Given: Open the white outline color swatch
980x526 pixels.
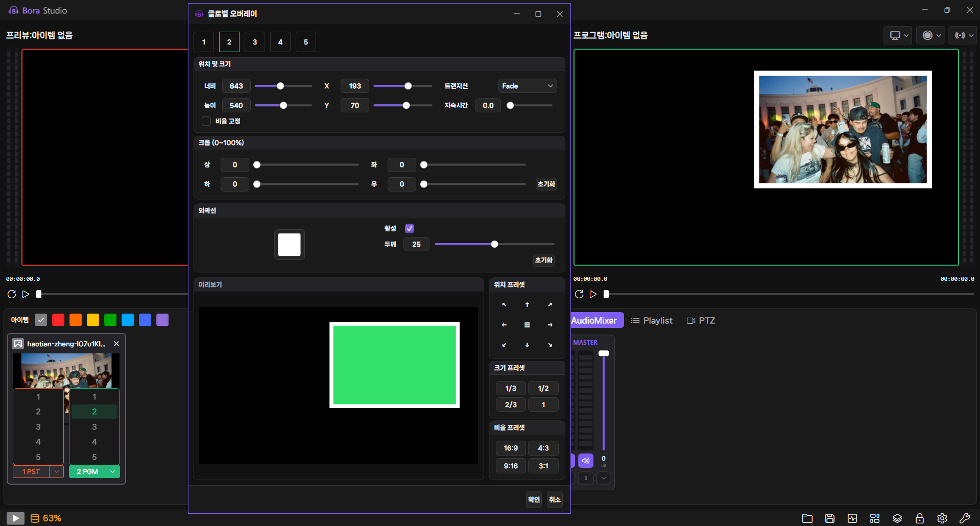Looking at the screenshot, I should click(x=289, y=245).
